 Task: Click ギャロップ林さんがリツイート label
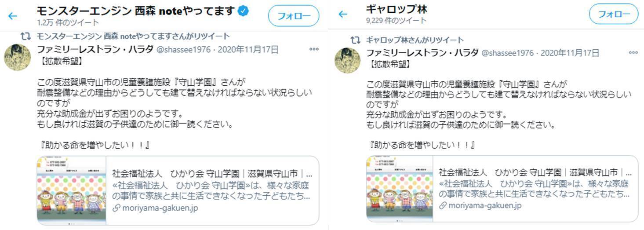click(415, 40)
